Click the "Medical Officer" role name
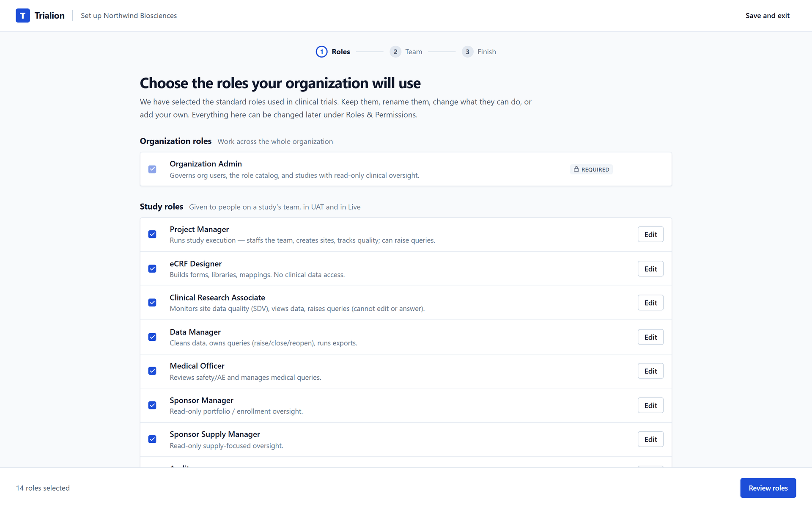Viewport: 812px width, 508px height. point(197,366)
